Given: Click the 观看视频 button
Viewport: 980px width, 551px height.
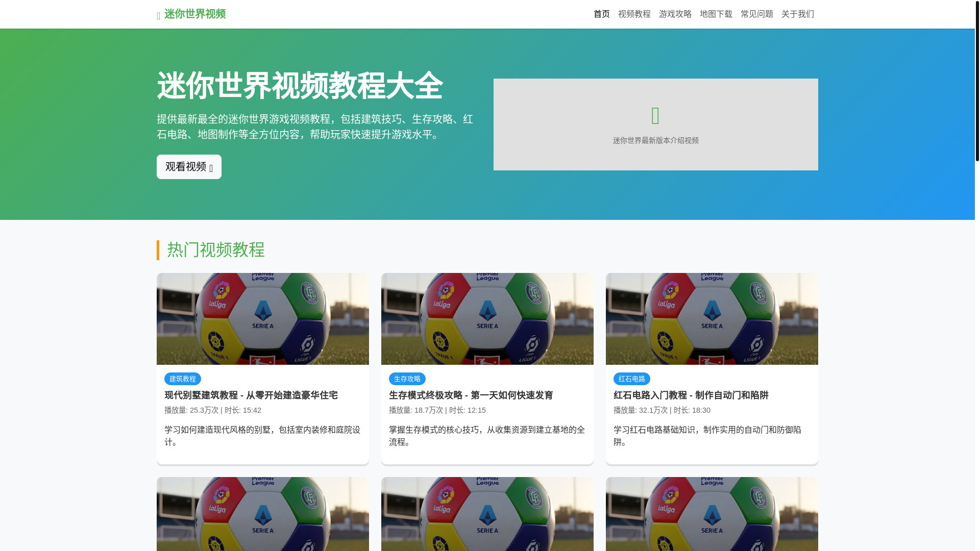Looking at the screenshot, I should (x=189, y=167).
